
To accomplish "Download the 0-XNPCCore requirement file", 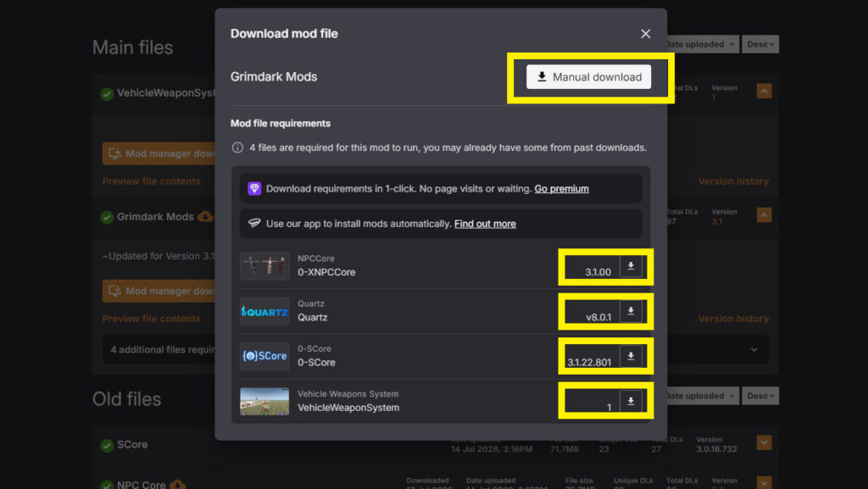I will (631, 266).
